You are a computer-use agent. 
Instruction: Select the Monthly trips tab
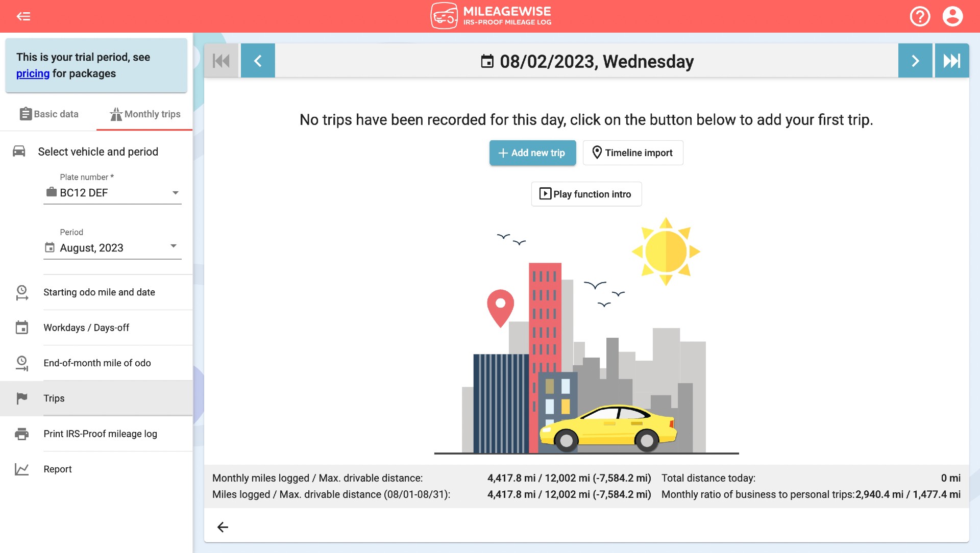(145, 113)
